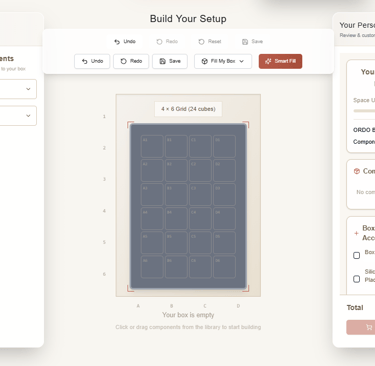Click the Save button with disk icon

[170, 61]
